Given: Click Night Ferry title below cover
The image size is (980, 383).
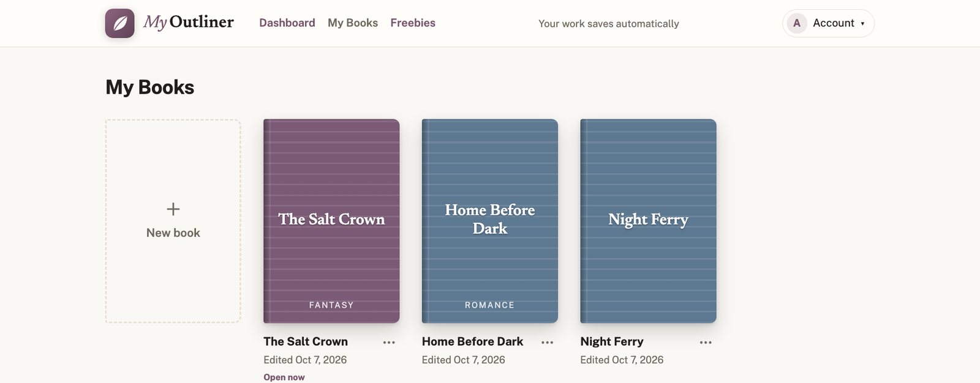Looking at the screenshot, I should (x=612, y=341).
